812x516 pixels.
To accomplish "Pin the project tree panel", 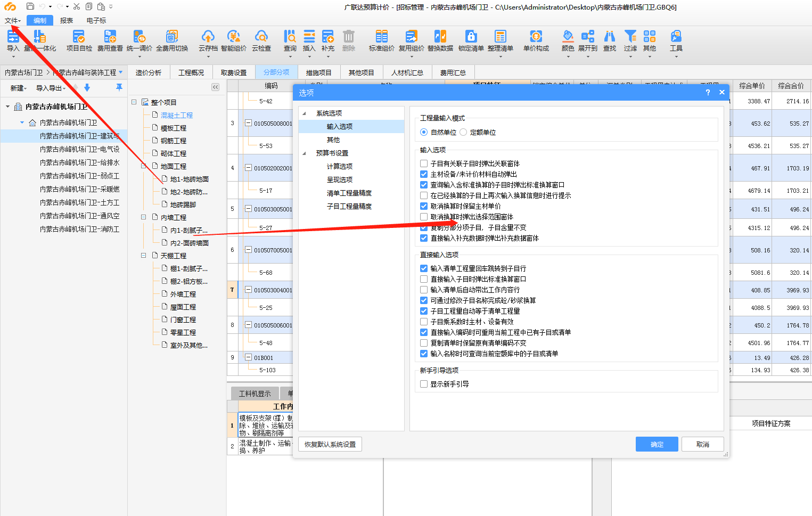I will [119, 87].
